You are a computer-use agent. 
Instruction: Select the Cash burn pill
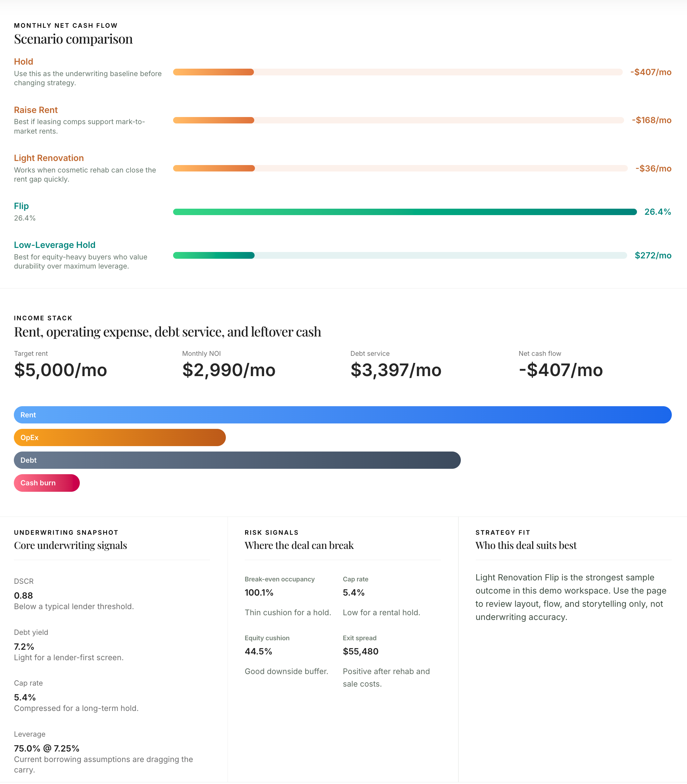[x=46, y=483]
